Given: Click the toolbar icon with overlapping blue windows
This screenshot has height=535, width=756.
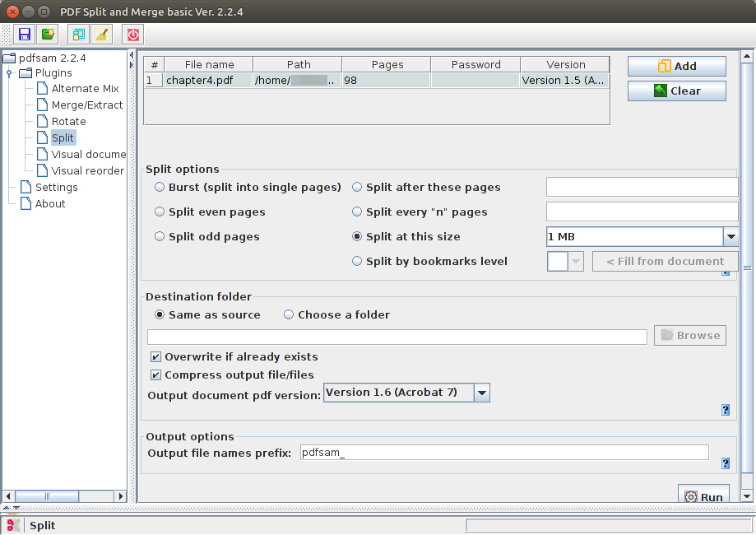Looking at the screenshot, I should click(79, 35).
